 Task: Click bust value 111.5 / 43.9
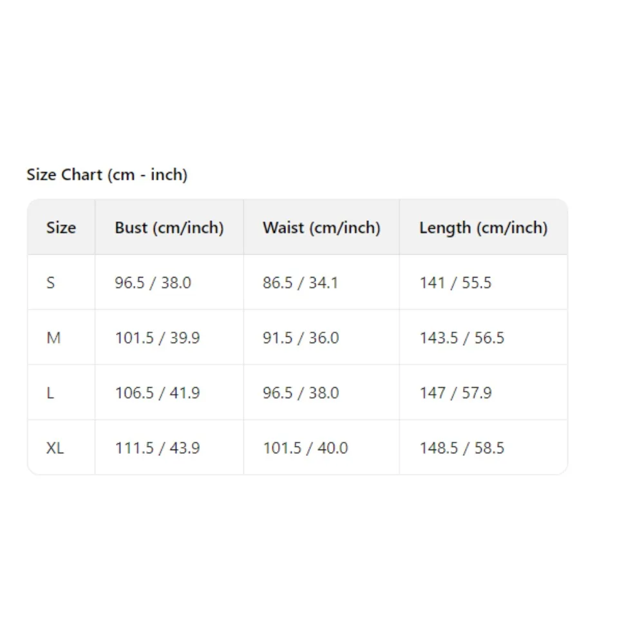[157, 448]
